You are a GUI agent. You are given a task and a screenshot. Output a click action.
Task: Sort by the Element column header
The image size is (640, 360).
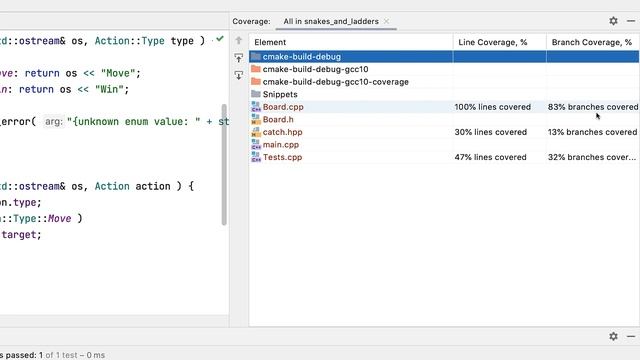tap(351, 42)
